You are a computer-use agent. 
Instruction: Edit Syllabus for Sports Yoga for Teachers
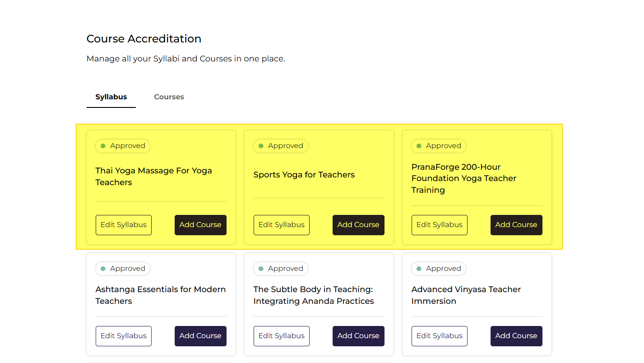(282, 225)
